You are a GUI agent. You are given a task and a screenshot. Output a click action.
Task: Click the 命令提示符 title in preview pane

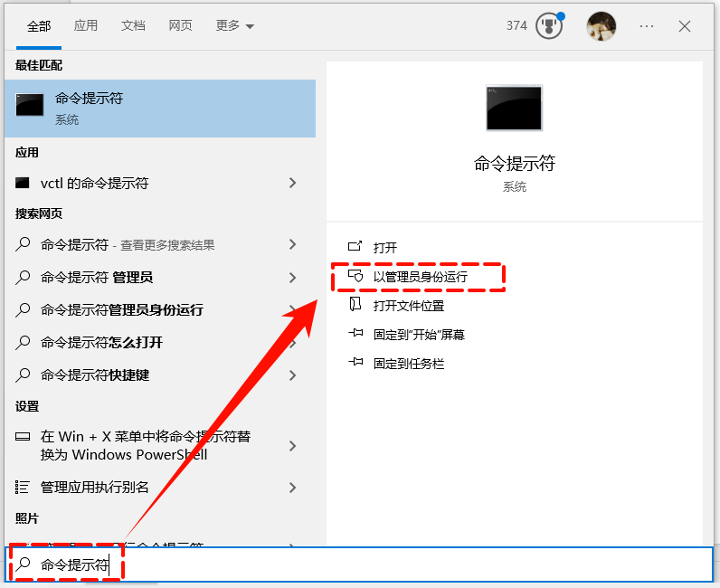(x=515, y=163)
